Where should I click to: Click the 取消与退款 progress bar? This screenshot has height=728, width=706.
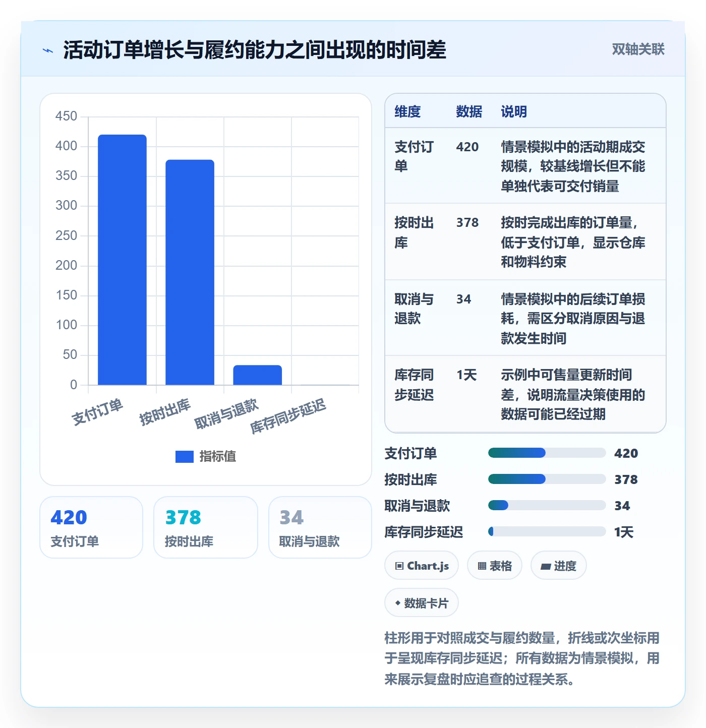point(547,505)
